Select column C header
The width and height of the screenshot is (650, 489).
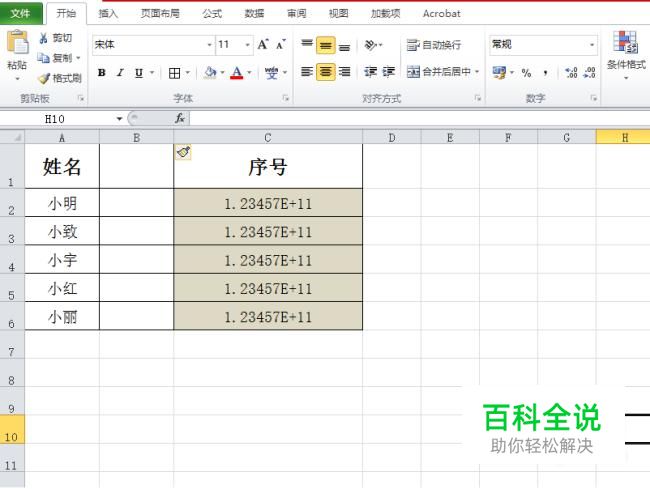pos(268,137)
